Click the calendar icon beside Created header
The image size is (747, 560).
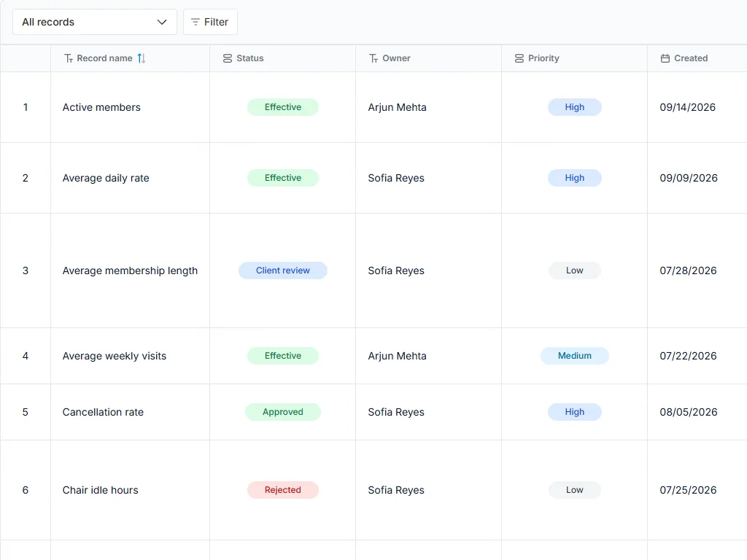click(x=665, y=58)
